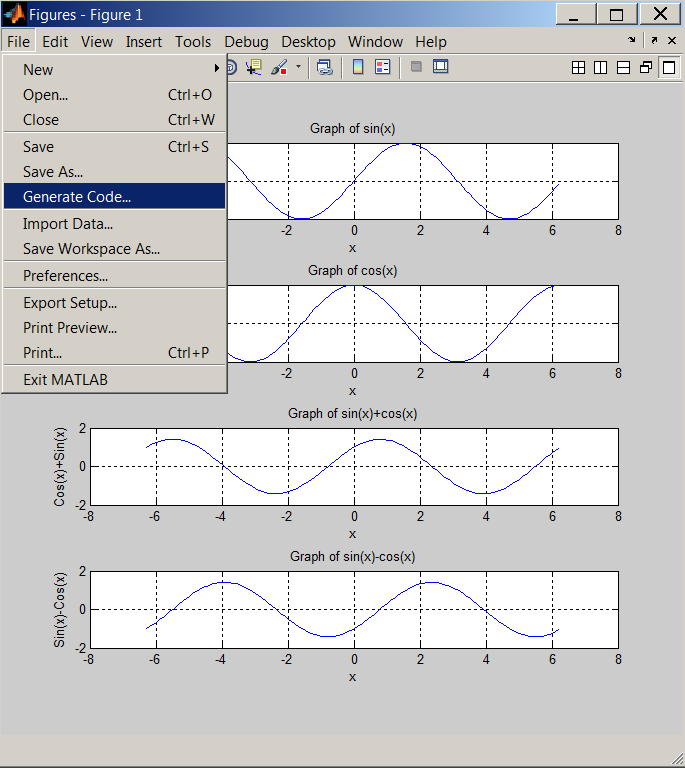This screenshot has width=685, height=769.
Task: Switch to floating figure layout
Action: pyautogui.click(x=645, y=67)
